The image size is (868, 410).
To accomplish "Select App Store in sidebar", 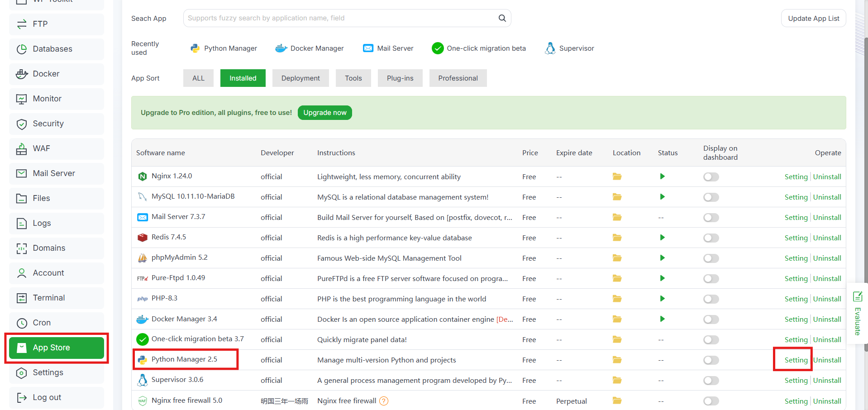I will (57, 348).
